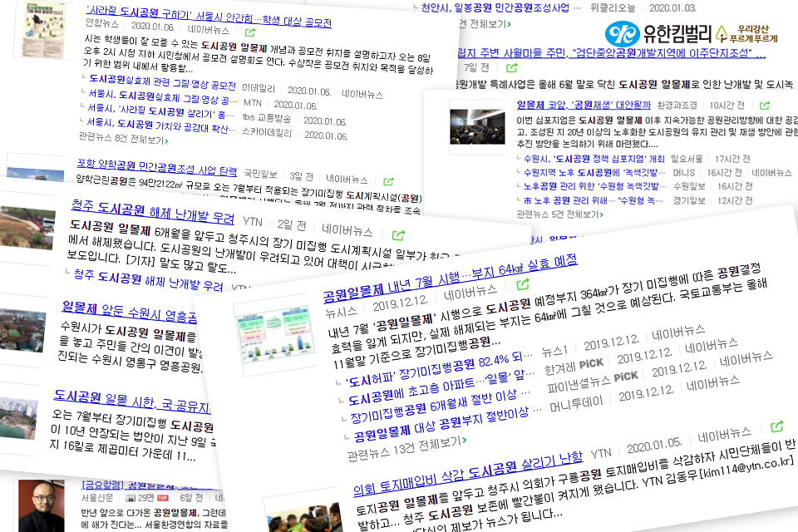This screenshot has height=532, width=798.
Task: Open poster thumbnail of the Seoul 공모전 article
Action: tap(45, 29)
